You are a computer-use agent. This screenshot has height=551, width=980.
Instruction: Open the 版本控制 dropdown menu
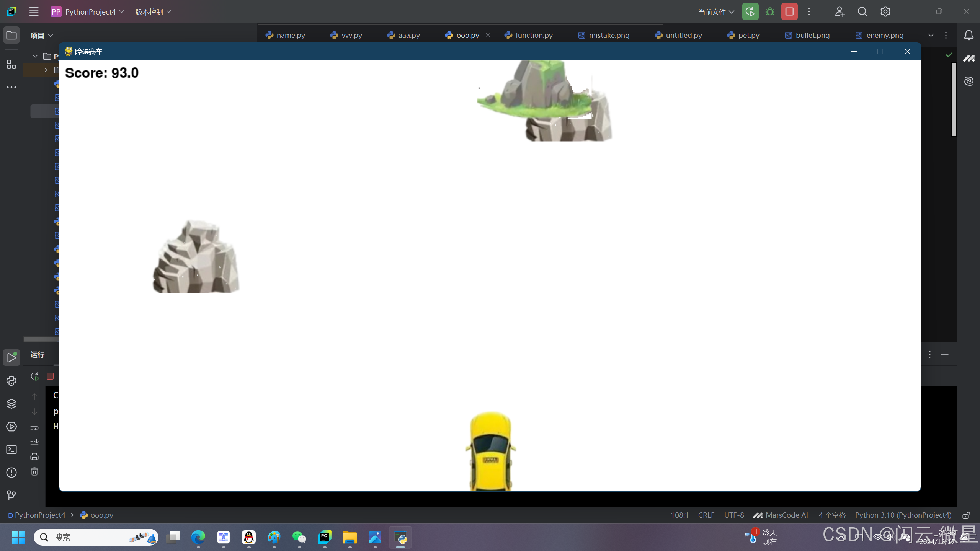coord(153,11)
